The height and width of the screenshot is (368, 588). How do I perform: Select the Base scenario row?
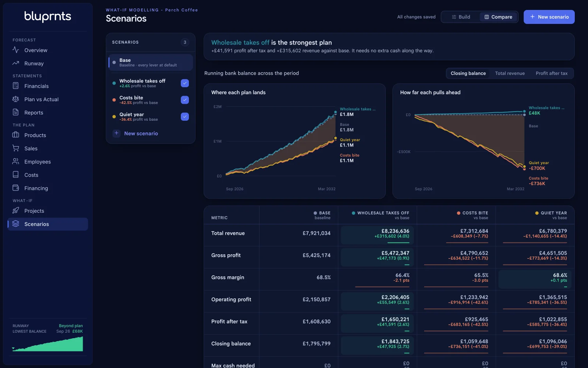pyautogui.click(x=151, y=62)
